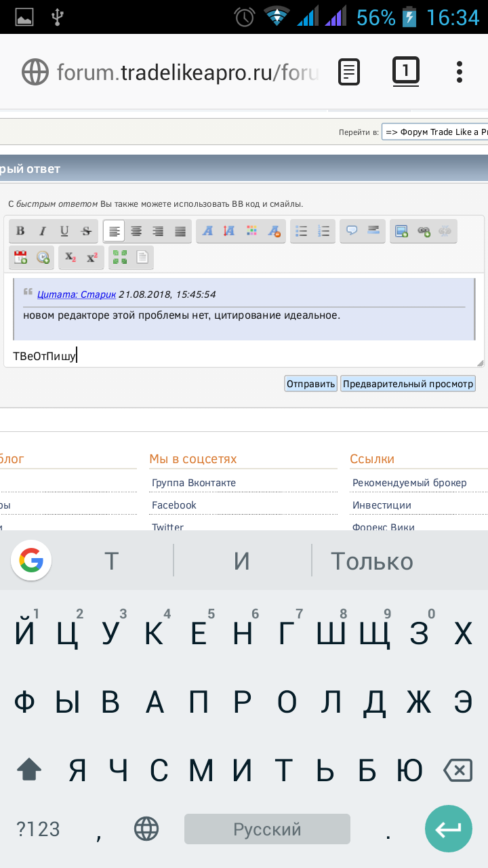Choose keyboard suggestion Только
488x868 pixels.
[372, 561]
